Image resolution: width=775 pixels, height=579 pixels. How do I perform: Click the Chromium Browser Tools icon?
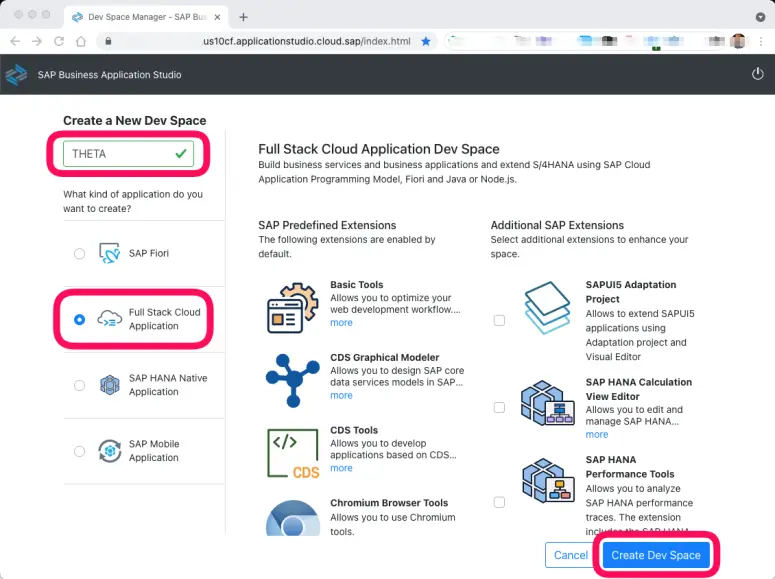pyautogui.click(x=293, y=518)
